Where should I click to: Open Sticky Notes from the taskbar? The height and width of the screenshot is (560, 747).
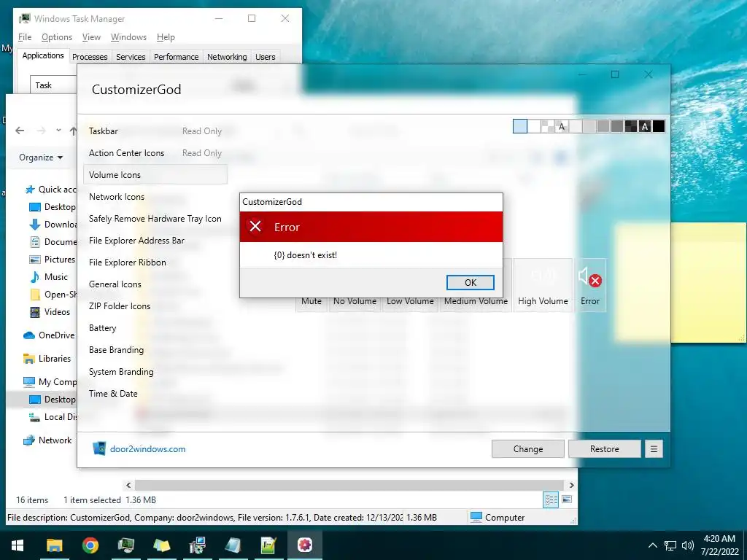coord(161,545)
